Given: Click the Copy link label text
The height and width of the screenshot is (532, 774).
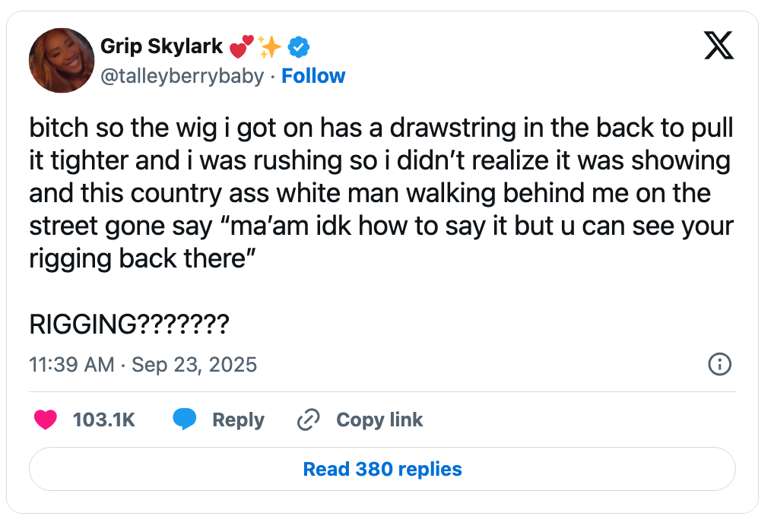Looking at the screenshot, I should [379, 419].
